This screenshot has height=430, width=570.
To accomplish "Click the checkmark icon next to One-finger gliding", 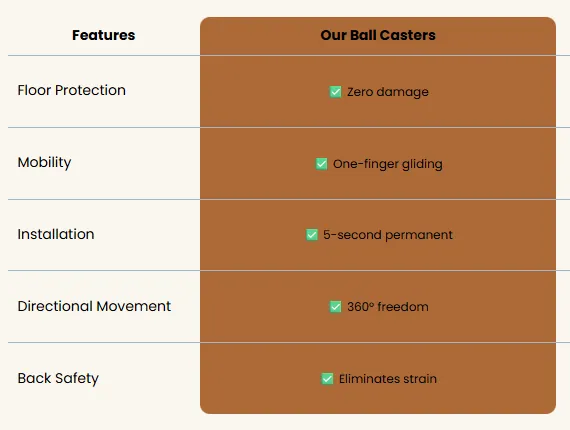I will [321, 164].
